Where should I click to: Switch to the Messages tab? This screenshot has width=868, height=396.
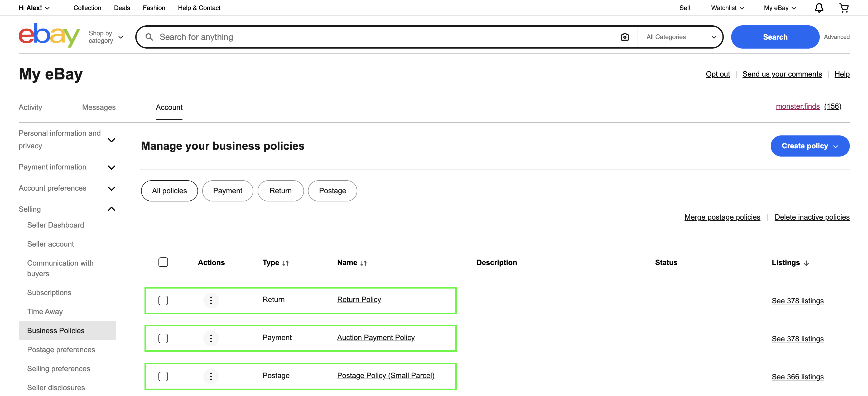tap(99, 107)
